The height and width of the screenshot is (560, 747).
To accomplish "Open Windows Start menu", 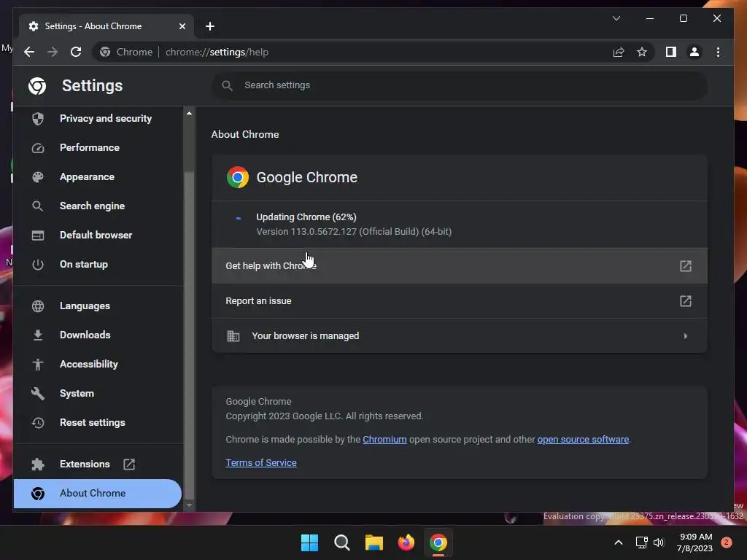I will (309, 542).
